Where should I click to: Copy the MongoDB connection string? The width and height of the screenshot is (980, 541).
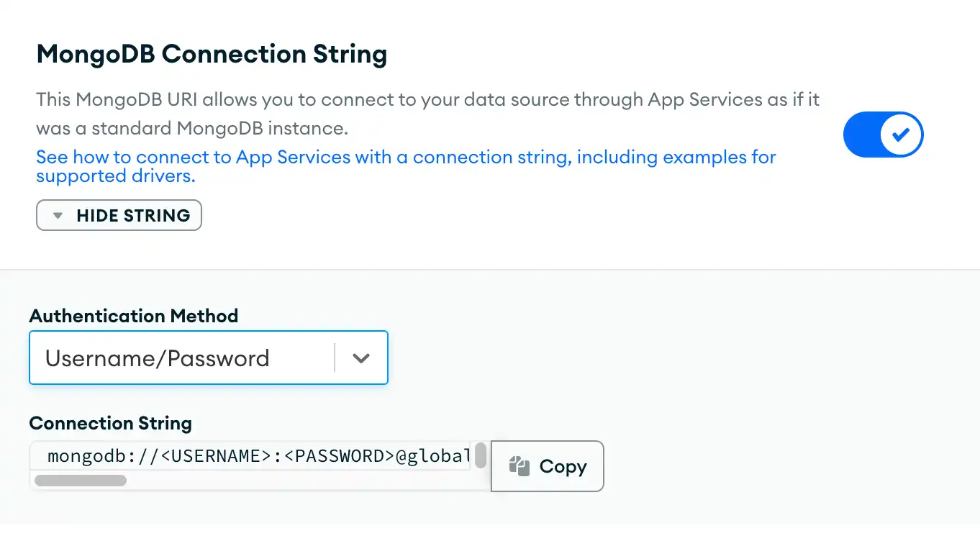pos(547,466)
